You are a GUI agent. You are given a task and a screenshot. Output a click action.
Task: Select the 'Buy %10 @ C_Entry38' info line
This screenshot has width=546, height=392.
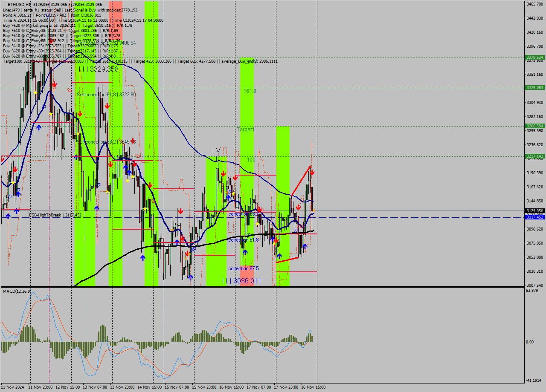point(61,30)
